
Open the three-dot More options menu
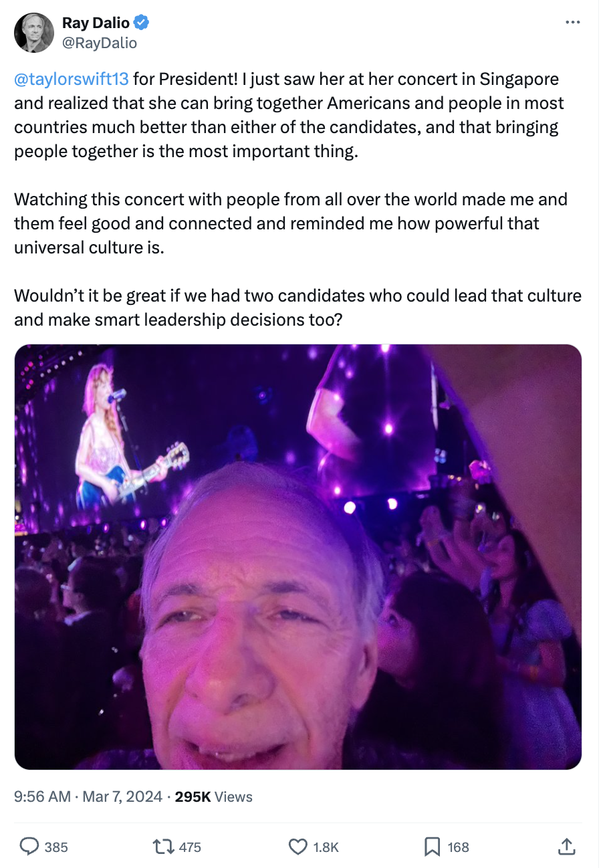(x=572, y=23)
